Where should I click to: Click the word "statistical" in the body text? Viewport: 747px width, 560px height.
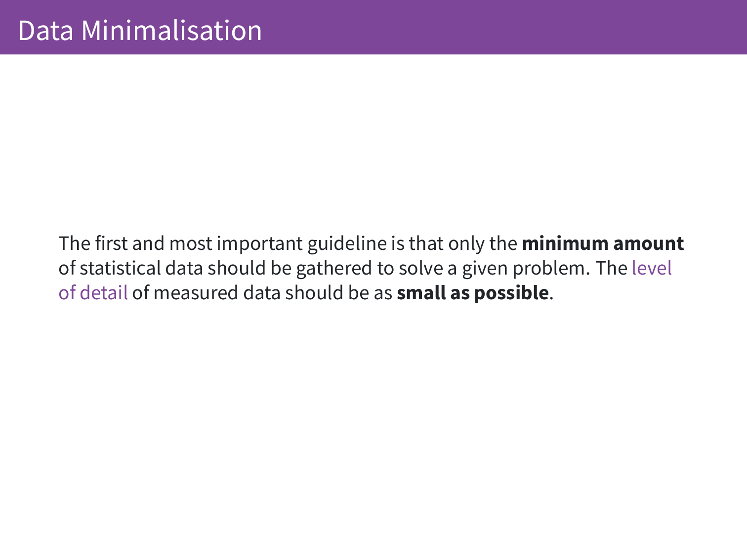[x=120, y=268]
